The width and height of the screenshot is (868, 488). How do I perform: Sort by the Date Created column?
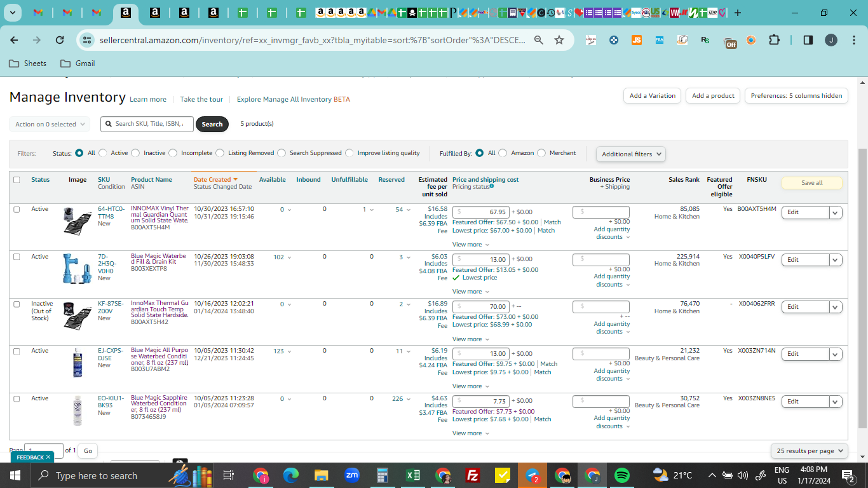pyautogui.click(x=215, y=180)
